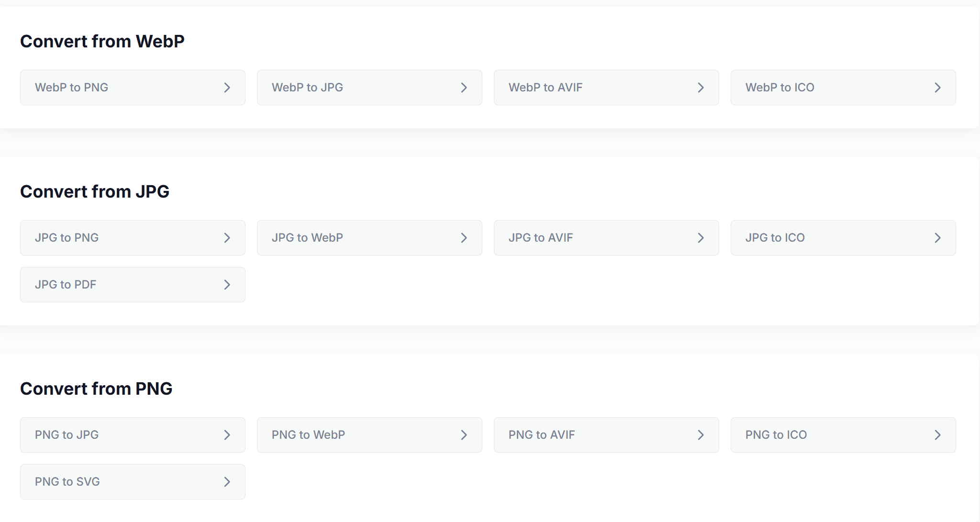Viewport: 980px width, 522px height.
Task: Click the chevron icon on PNG to WebP
Action: 464,435
